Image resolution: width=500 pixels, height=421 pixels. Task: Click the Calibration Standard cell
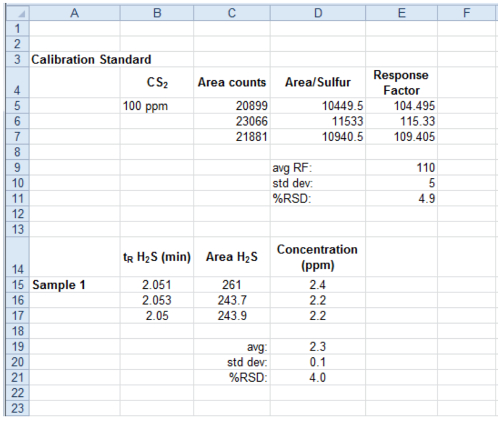coord(91,59)
